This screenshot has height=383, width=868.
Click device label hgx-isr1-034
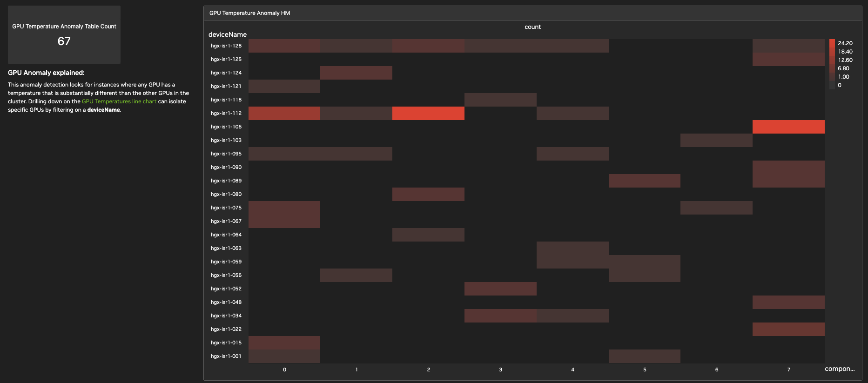point(226,316)
